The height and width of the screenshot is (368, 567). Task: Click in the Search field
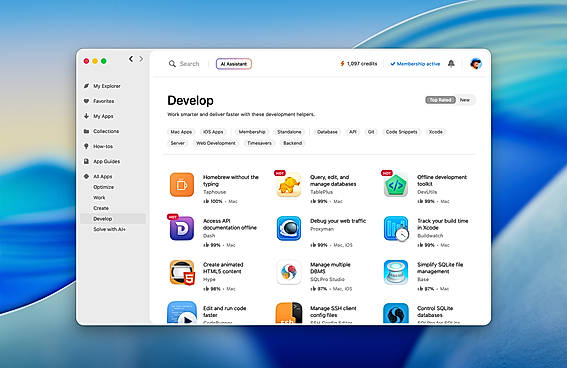[x=189, y=64]
